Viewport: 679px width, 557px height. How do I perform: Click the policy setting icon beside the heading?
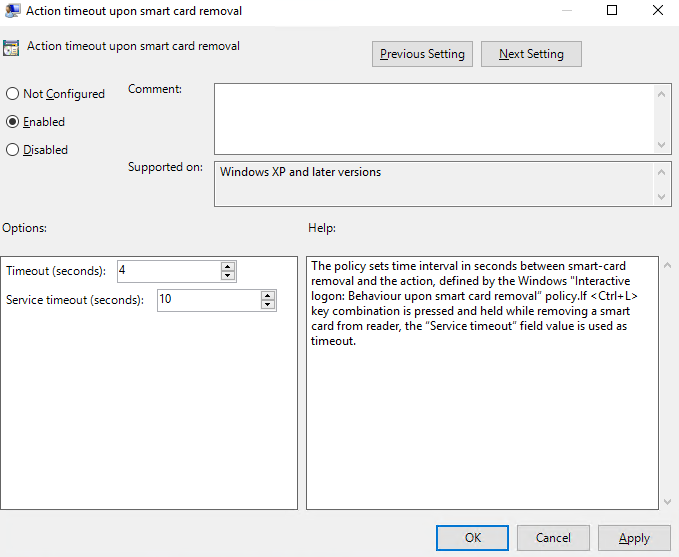coord(13,48)
